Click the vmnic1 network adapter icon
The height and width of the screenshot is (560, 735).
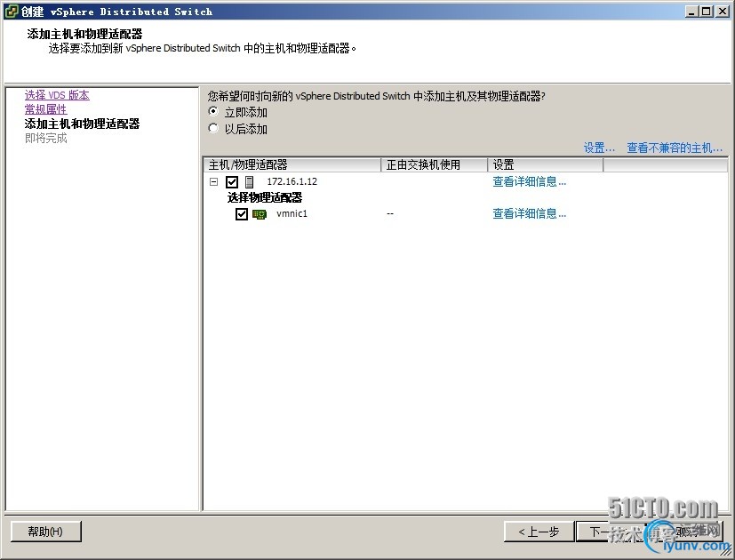(x=260, y=214)
